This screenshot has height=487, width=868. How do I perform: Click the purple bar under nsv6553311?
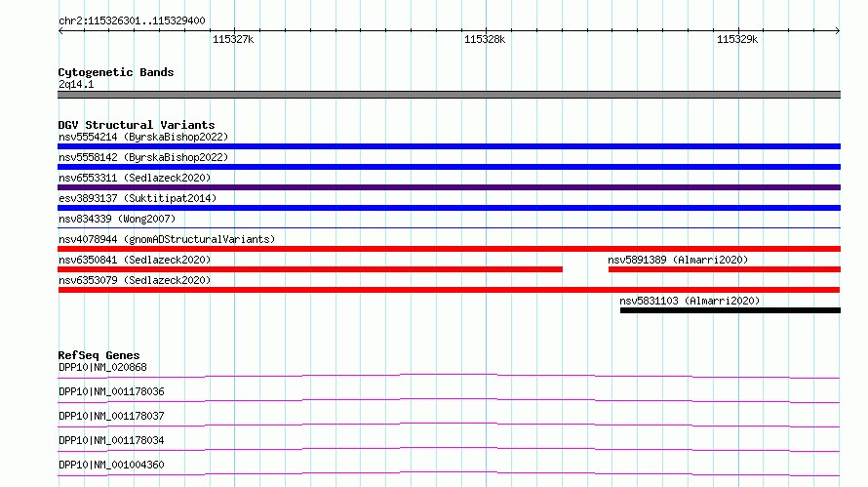pyautogui.click(x=449, y=187)
